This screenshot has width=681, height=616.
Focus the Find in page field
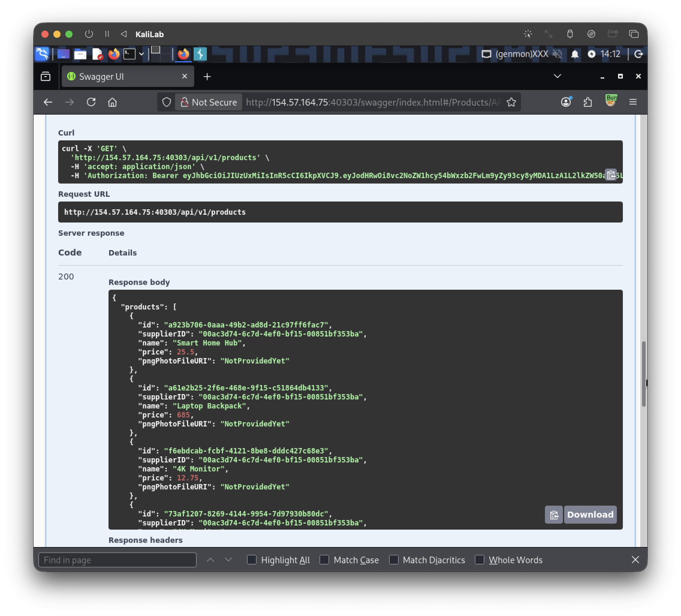pos(117,560)
